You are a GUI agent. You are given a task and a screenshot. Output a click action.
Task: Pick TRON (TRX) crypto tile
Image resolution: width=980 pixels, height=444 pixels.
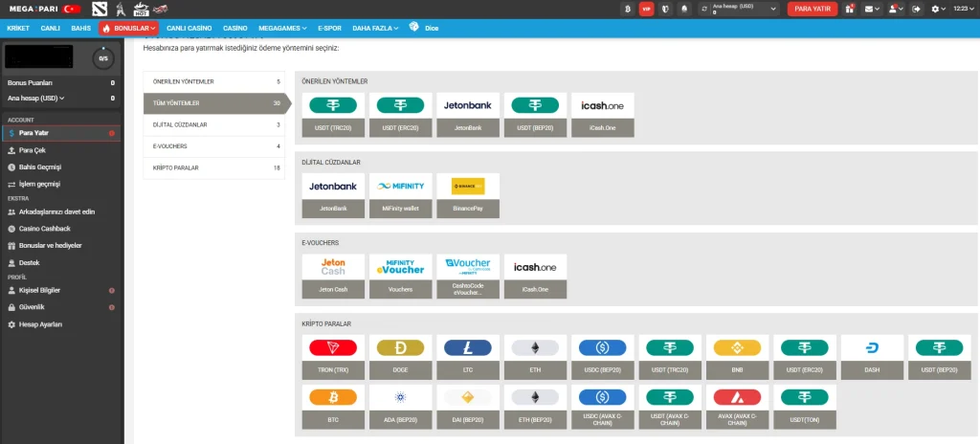click(x=332, y=357)
